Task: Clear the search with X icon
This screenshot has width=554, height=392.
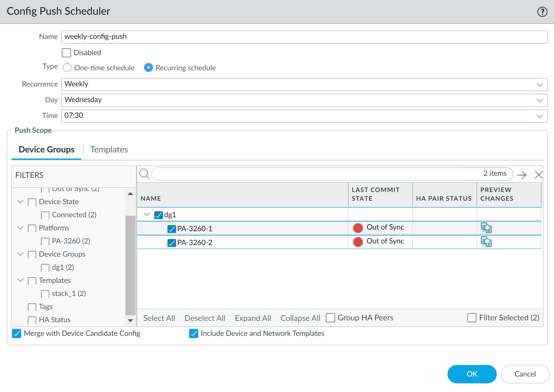Action: (538, 175)
